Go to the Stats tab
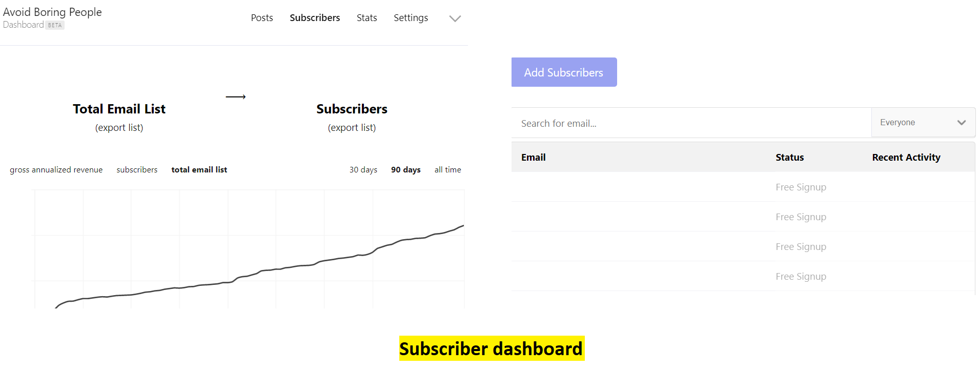 pos(367,18)
